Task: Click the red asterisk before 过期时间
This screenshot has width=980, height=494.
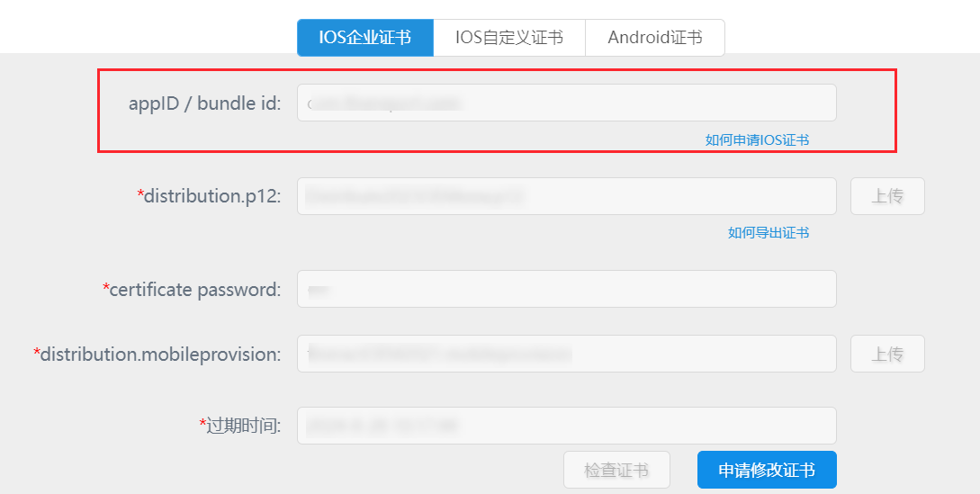Action: pyautogui.click(x=202, y=423)
